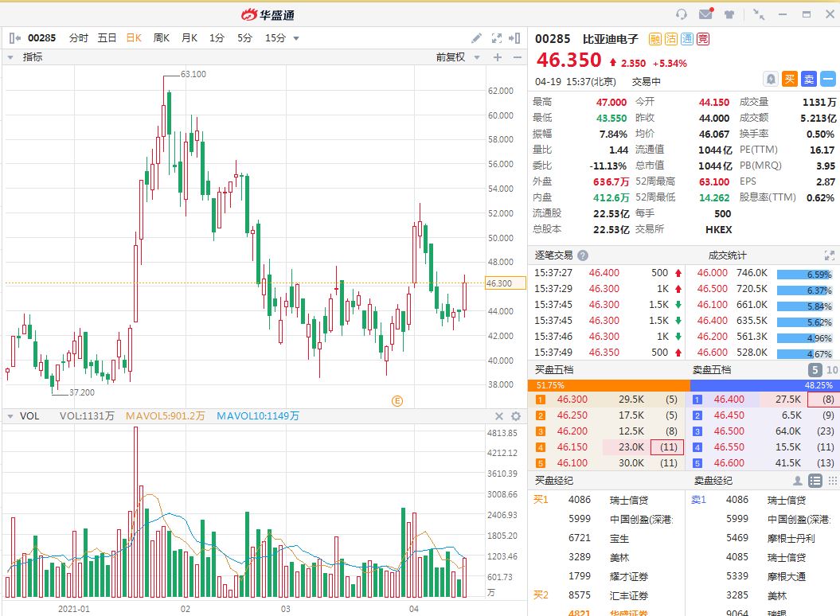Toggle broker queue list view

[x=815, y=481]
